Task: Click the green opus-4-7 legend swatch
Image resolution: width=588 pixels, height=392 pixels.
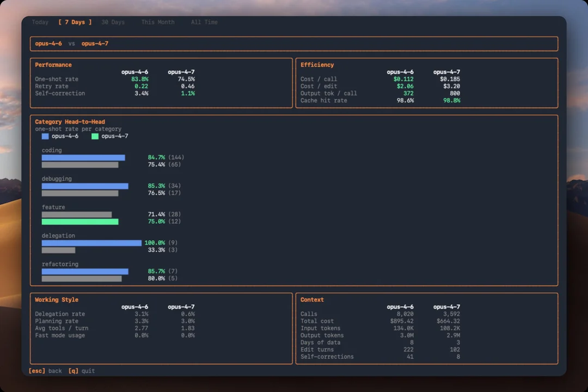Action: pos(95,136)
